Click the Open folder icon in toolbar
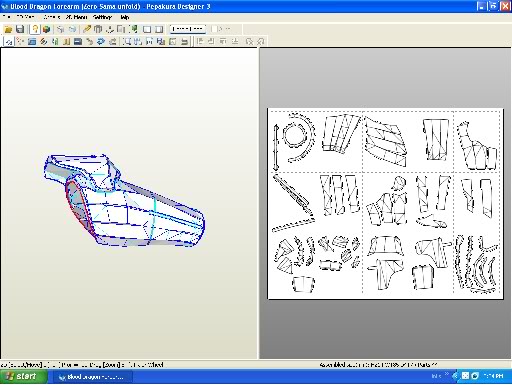The height and width of the screenshot is (385, 512). (8, 29)
